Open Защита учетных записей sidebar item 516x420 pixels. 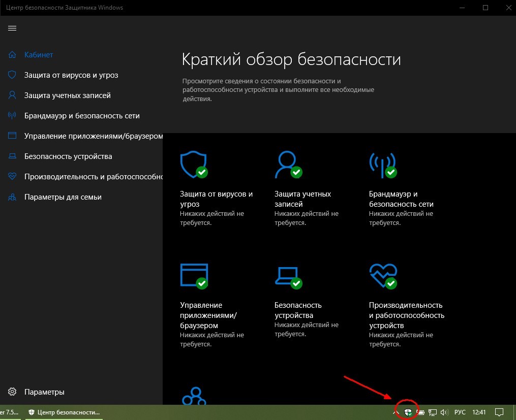68,95
